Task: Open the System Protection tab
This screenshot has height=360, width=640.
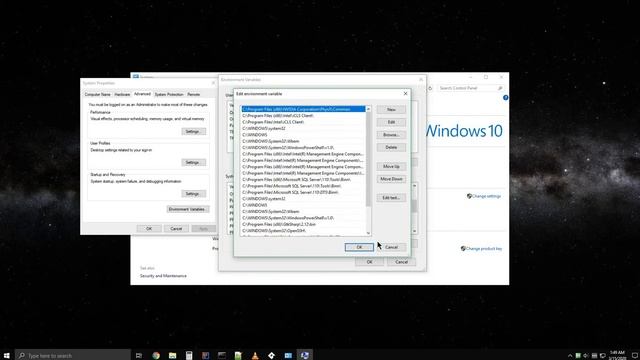Action: tap(169, 94)
